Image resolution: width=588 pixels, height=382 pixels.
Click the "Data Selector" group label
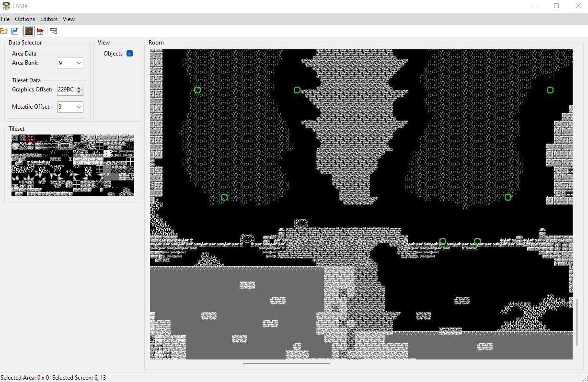25,43
